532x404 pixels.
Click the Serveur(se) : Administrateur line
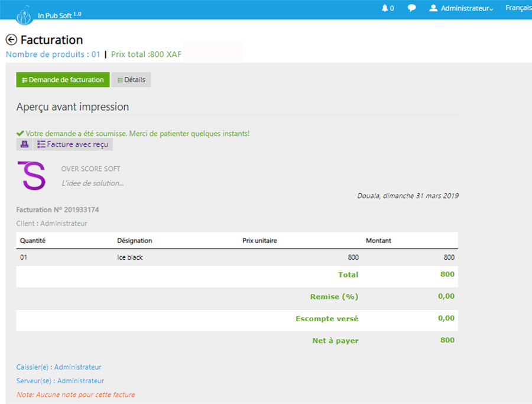pos(60,381)
